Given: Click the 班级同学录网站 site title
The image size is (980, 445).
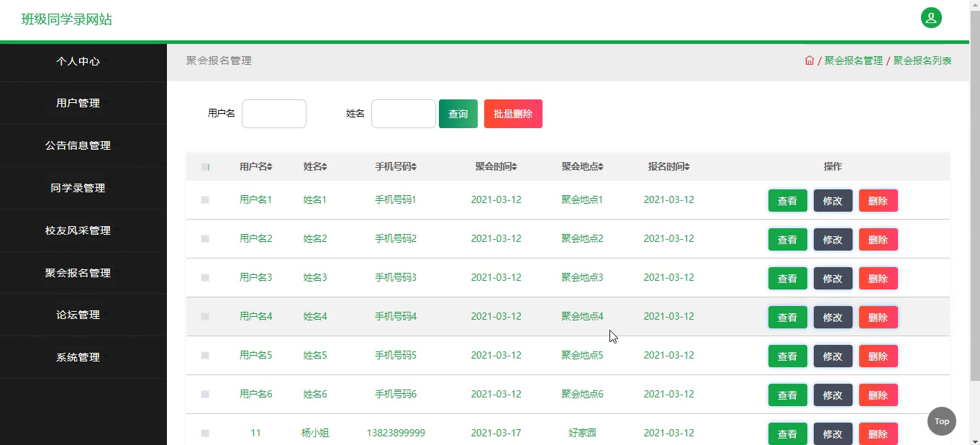Looking at the screenshot, I should 67,19.
